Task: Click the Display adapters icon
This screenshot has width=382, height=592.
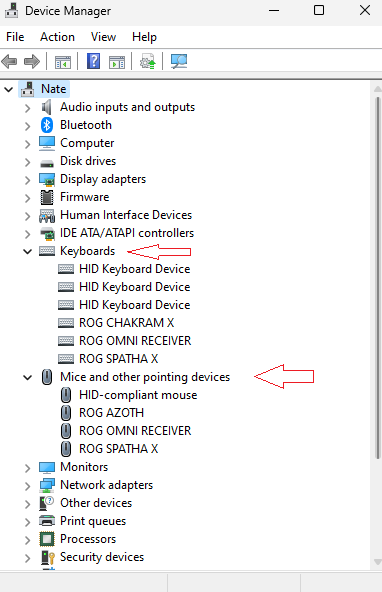Action: 47,179
